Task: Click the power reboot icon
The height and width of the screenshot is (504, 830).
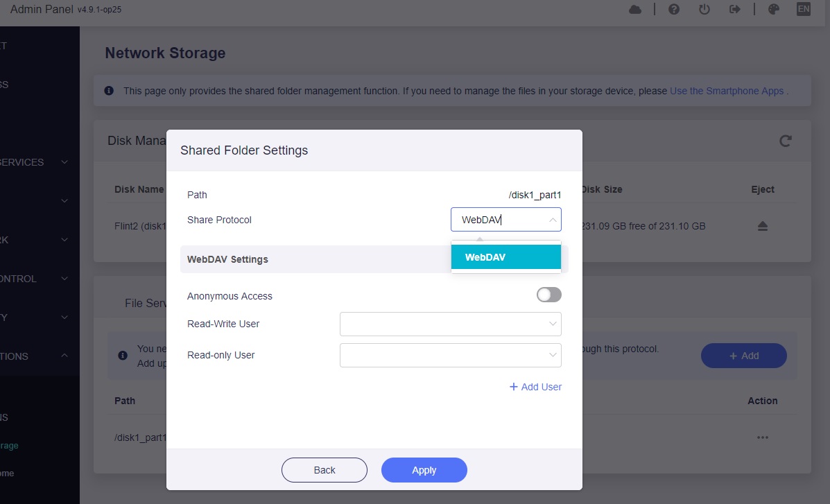Action: click(704, 10)
